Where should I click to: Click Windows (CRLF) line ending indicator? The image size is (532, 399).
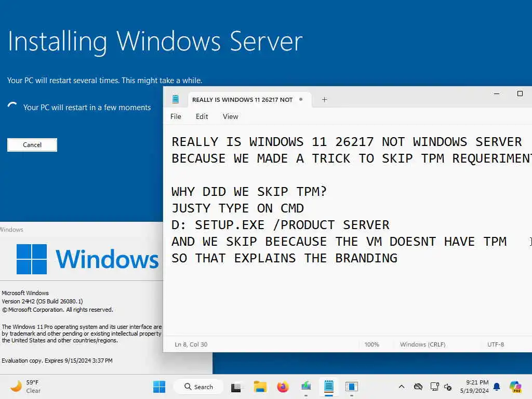click(423, 344)
